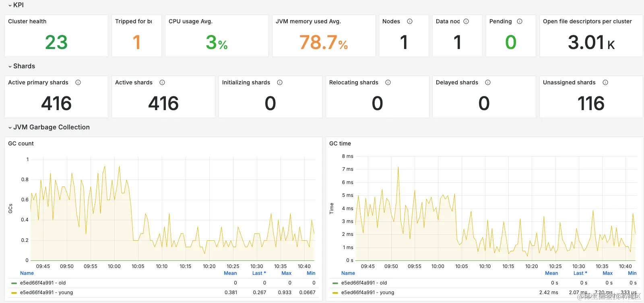
Task: Open the GC count panel title menu
Action: [21, 143]
